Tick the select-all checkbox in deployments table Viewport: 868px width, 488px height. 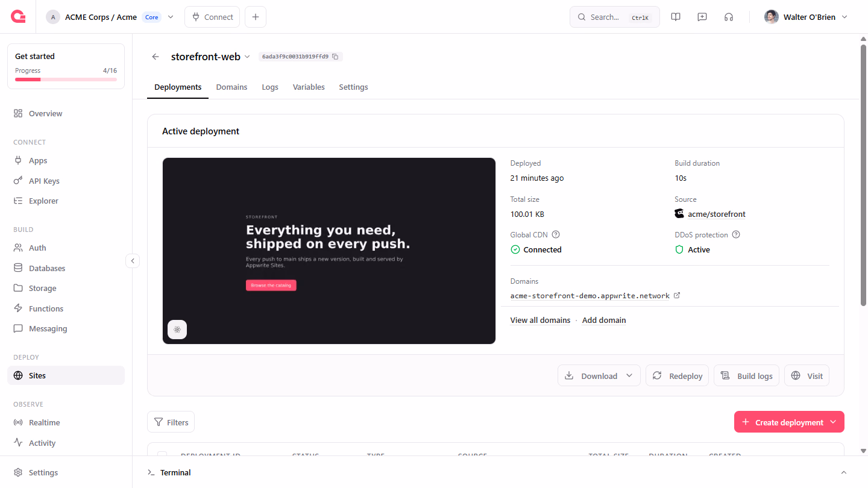[162, 454]
